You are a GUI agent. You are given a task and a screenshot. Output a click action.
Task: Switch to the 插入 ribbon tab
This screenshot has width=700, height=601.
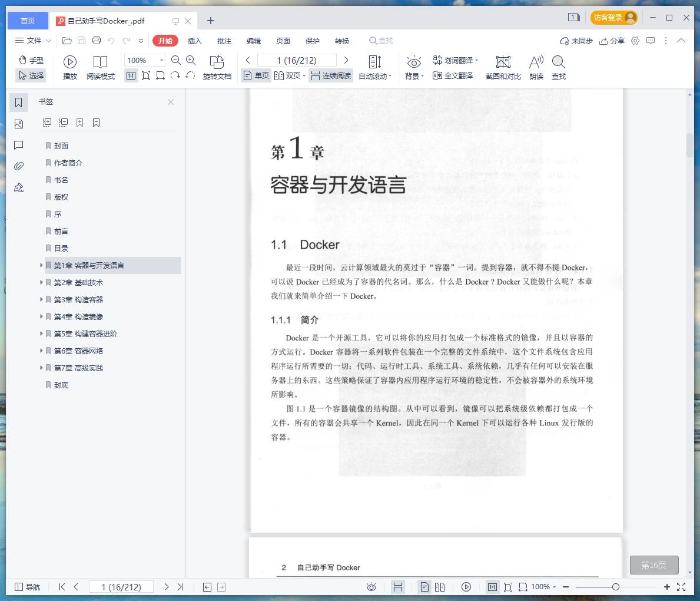[x=195, y=41]
